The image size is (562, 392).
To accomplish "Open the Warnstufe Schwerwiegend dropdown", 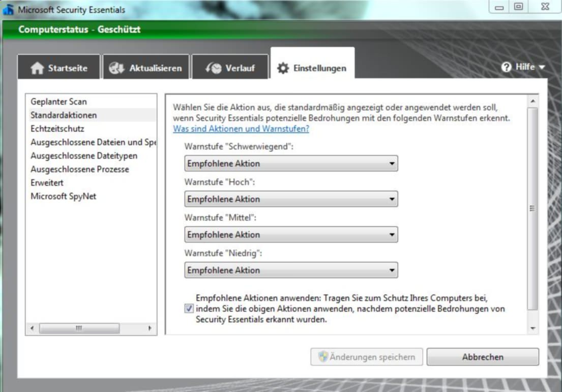I will 291,163.
